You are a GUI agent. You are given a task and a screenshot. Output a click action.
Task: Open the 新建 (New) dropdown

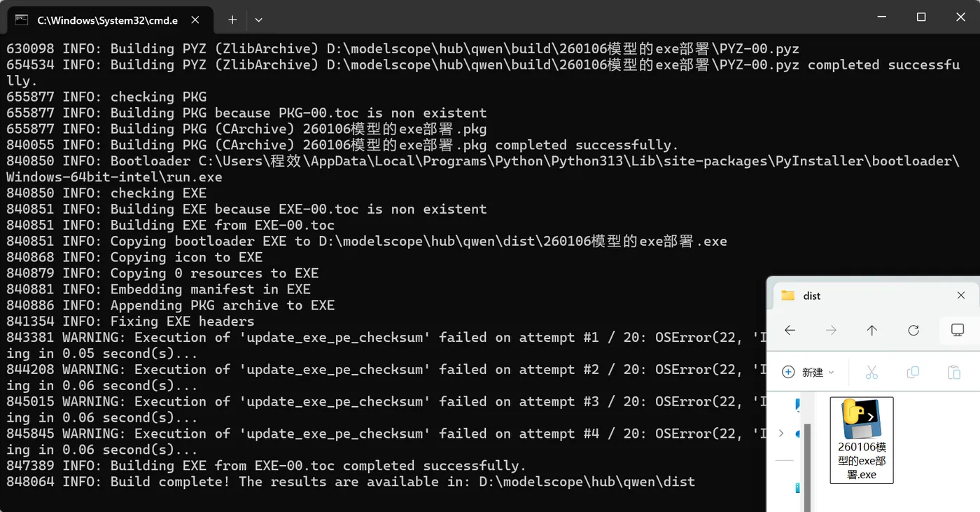(x=808, y=372)
